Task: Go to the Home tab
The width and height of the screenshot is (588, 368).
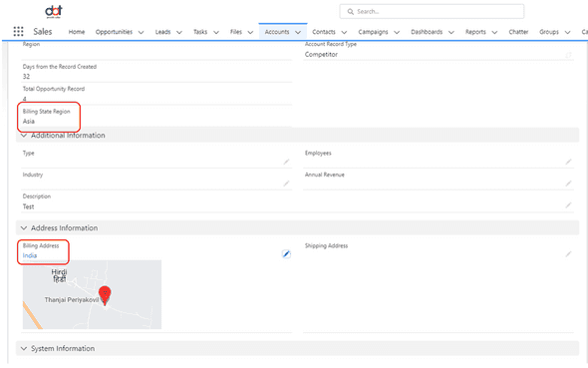Action: 77,32
